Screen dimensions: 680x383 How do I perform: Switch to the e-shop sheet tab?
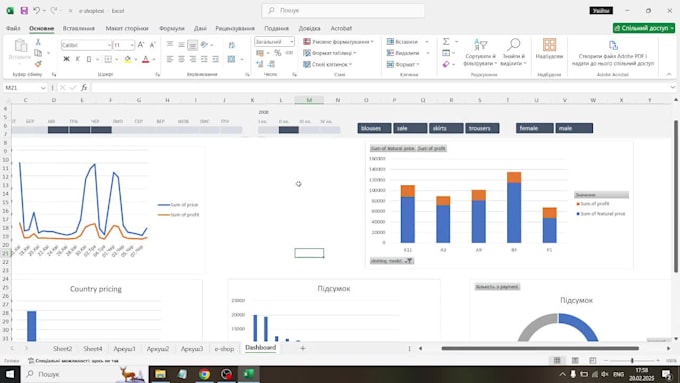tap(224, 349)
